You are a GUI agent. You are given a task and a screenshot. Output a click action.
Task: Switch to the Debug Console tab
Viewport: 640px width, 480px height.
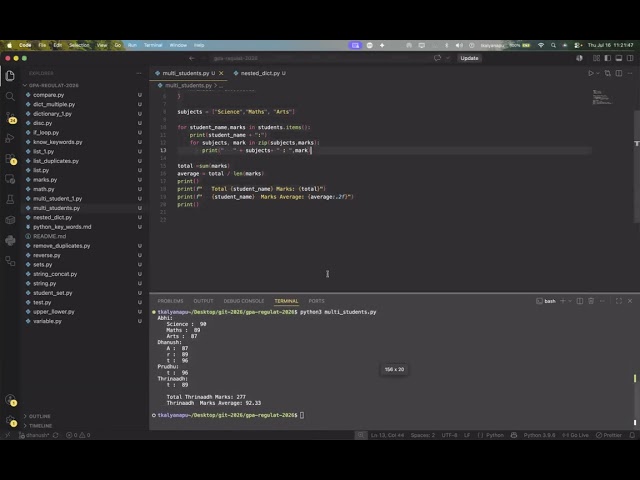(244, 301)
